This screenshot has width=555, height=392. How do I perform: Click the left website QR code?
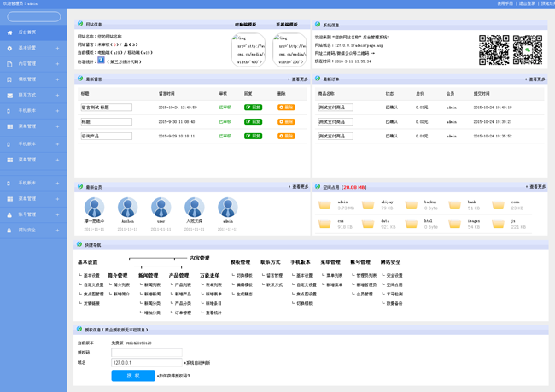(494, 50)
